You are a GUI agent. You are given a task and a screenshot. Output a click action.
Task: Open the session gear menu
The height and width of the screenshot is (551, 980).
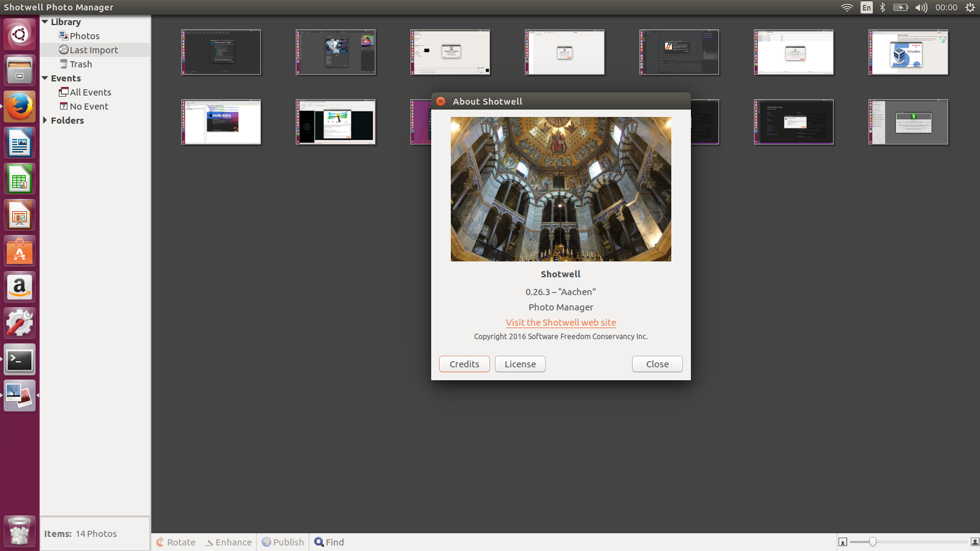point(970,7)
